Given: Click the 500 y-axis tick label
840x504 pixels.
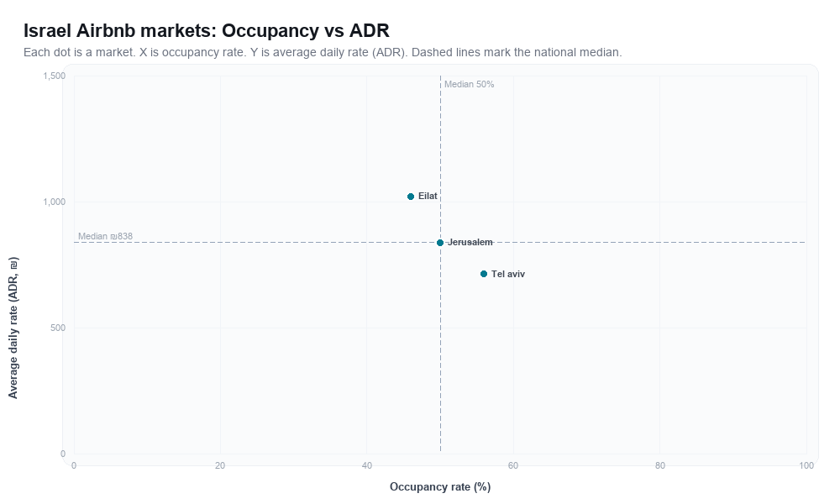Looking at the screenshot, I should click(58, 328).
